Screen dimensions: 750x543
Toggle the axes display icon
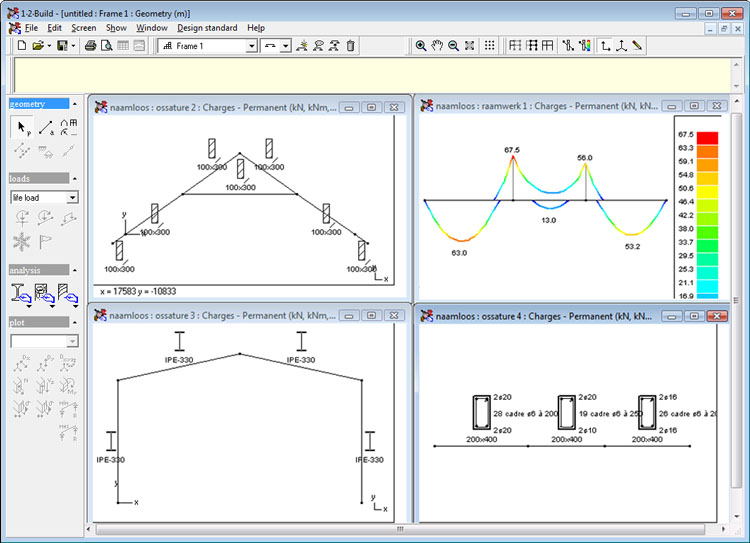coord(606,46)
